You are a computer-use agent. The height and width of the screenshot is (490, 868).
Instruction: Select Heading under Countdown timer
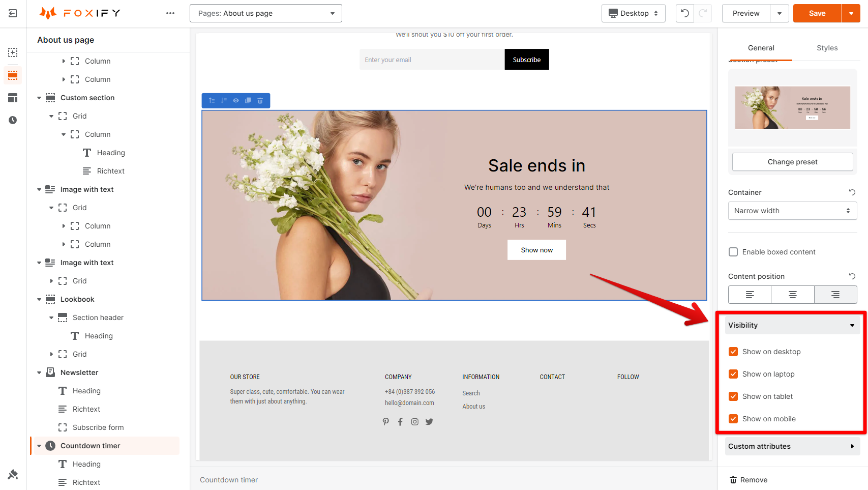86,464
